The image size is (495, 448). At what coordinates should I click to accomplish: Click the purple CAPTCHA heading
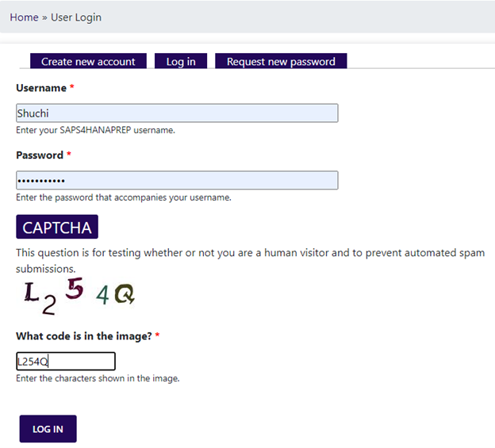coord(57,228)
